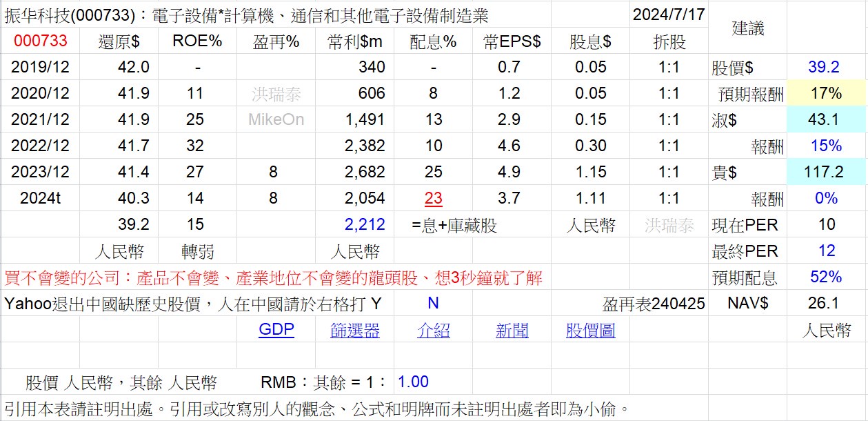
Task: Click the =息+庫藏股 note cell
Action: coord(454,224)
